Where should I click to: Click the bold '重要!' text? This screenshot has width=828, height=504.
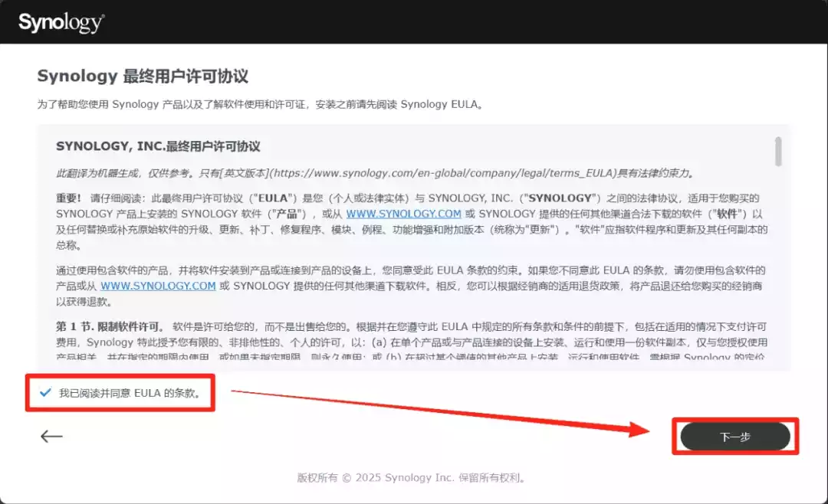coord(69,198)
